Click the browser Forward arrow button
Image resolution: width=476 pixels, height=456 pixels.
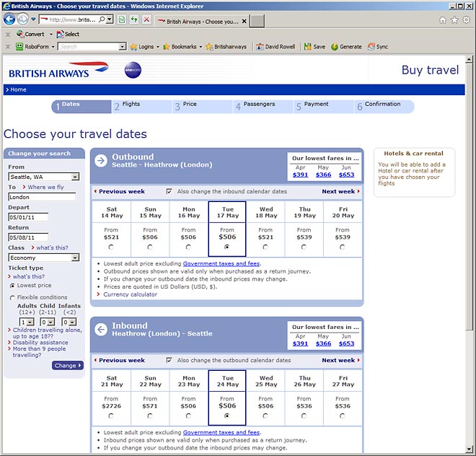pos(23,19)
